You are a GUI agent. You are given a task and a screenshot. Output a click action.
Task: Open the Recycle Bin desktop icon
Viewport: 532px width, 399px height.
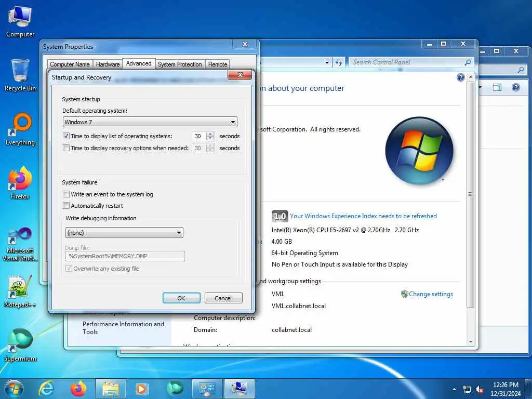(x=20, y=75)
